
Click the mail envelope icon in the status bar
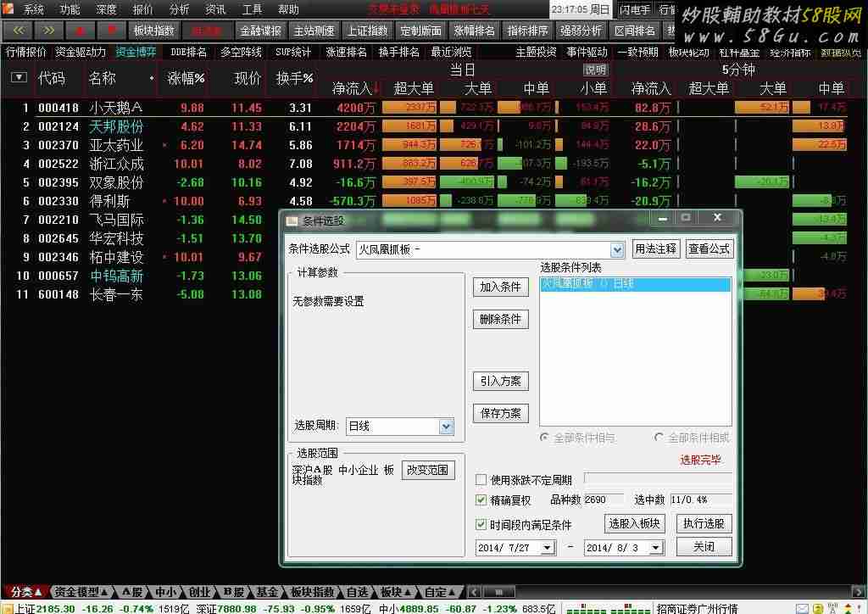tap(803, 608)
